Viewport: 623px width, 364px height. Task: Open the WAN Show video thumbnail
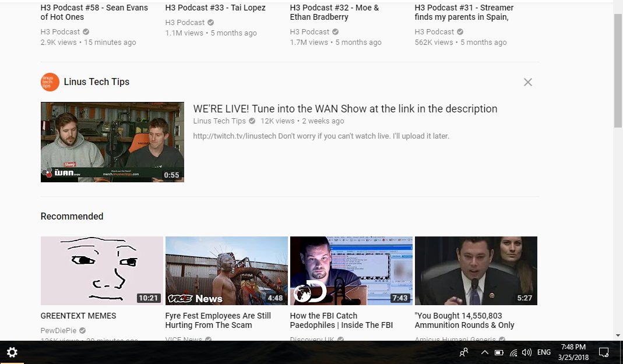(112, 142)
